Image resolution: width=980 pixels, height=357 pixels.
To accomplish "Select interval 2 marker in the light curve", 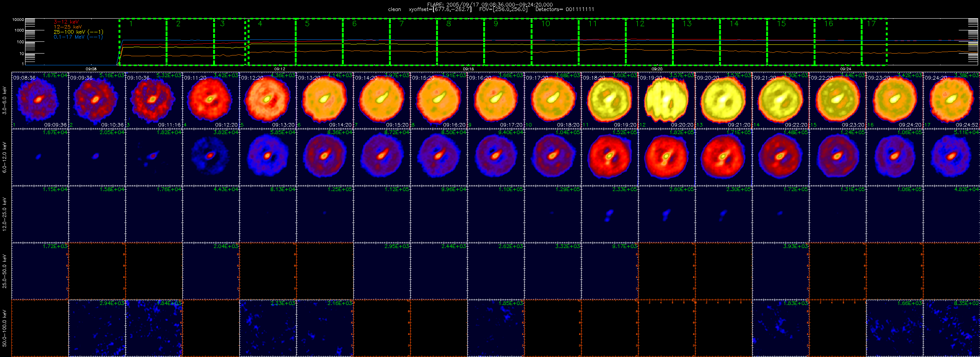I will 178,24.
